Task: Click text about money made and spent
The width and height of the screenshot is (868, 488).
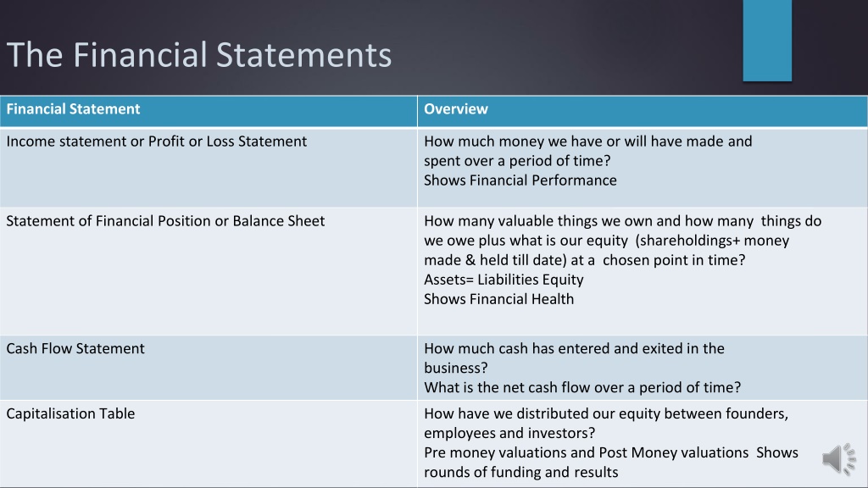Action: click(588, 151)
